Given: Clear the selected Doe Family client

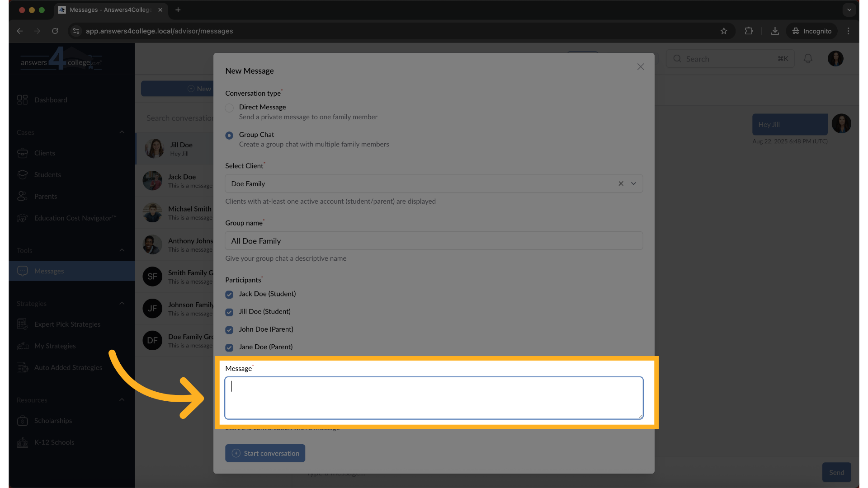Looking at the screenshot, I should point(621,183).
